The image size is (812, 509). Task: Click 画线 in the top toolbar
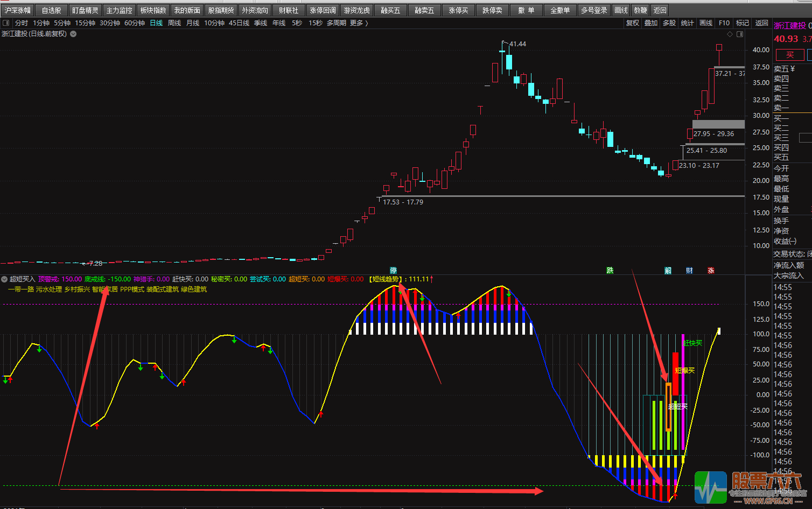coord(621,10)
